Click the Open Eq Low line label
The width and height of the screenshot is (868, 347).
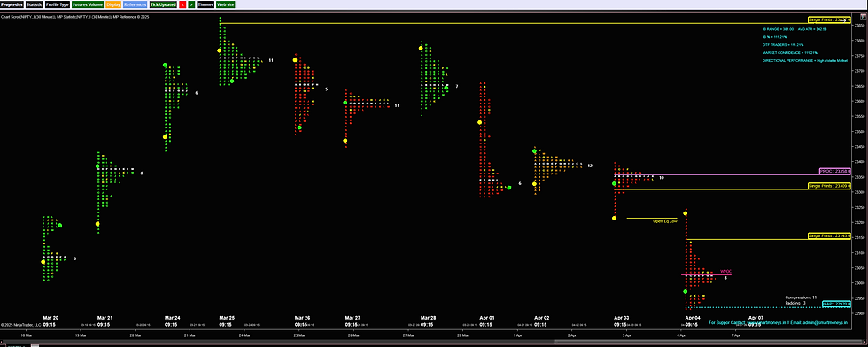(x=665, y=221)
